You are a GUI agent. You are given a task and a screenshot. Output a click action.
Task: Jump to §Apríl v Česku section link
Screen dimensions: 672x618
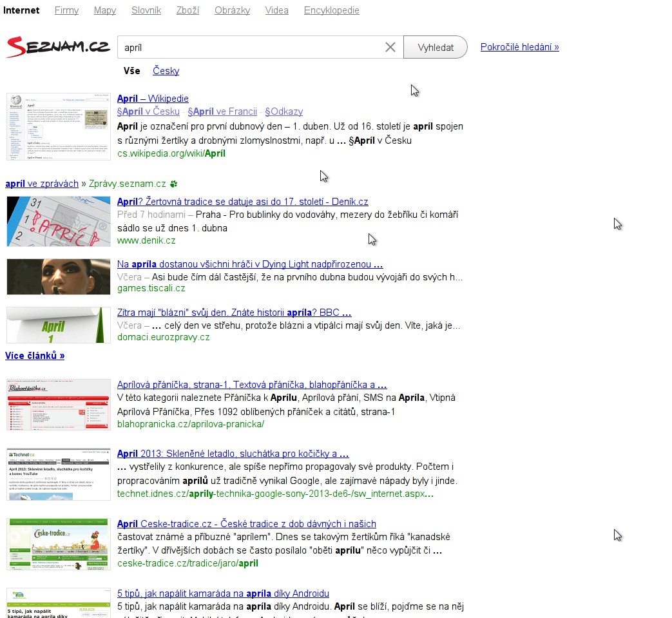[148, 111]
